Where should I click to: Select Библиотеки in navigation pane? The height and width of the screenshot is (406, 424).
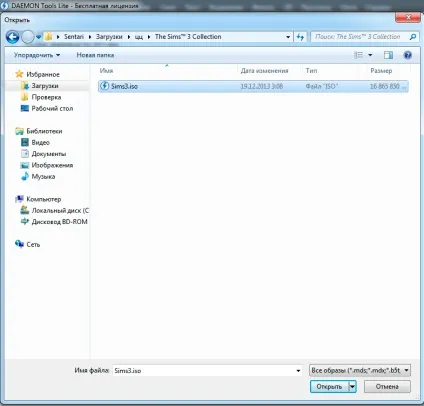[44, 131]
